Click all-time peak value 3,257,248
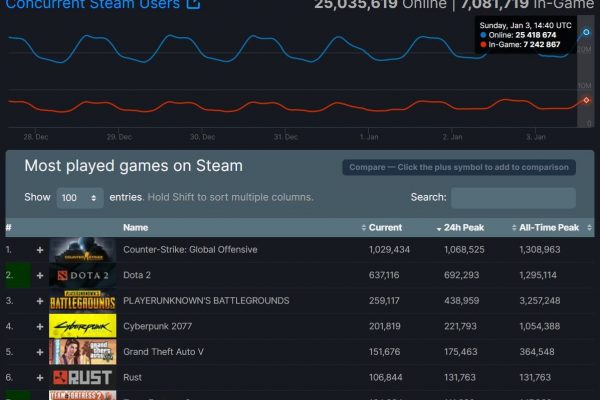Image resolution: width=600 pixels, height=400 pixels. point(540,301)
